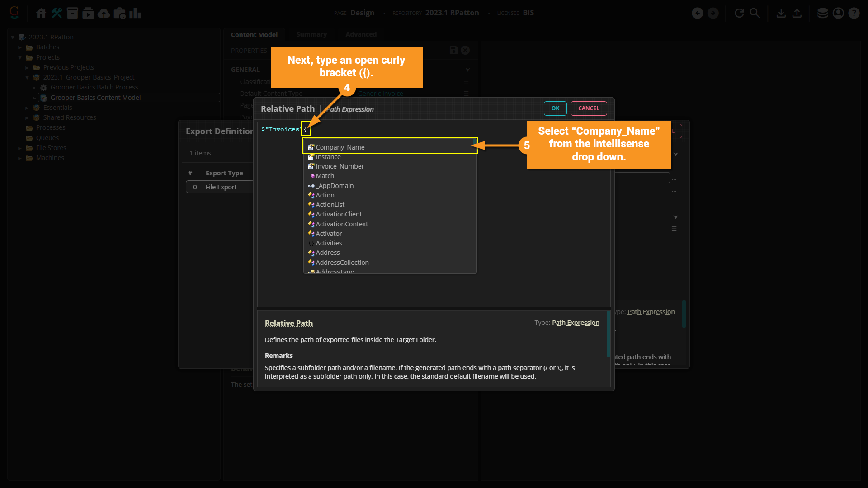Switch to the Advanced tab
The width and height of the screenshot is (868, 488).
click(361, 34)
